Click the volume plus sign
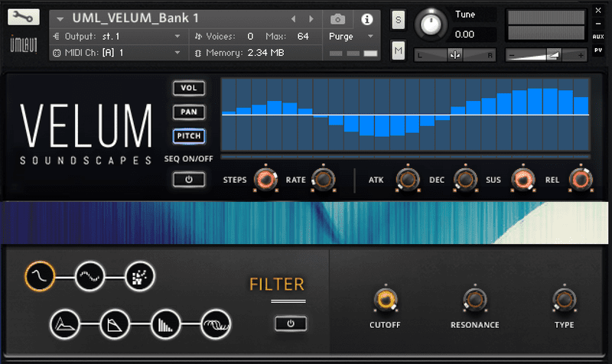Image resolution: width=612 pixels, height=364 pixels. [581, 55]
